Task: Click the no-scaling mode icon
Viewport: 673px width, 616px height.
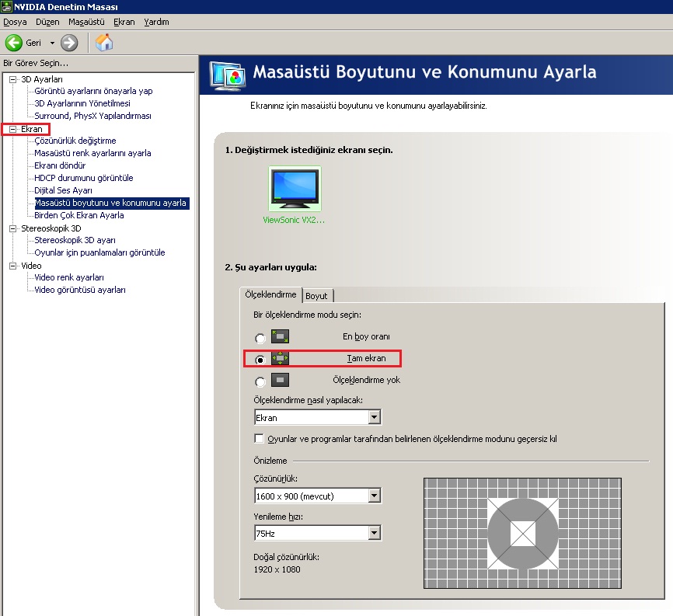Action: tap(280, 380)
